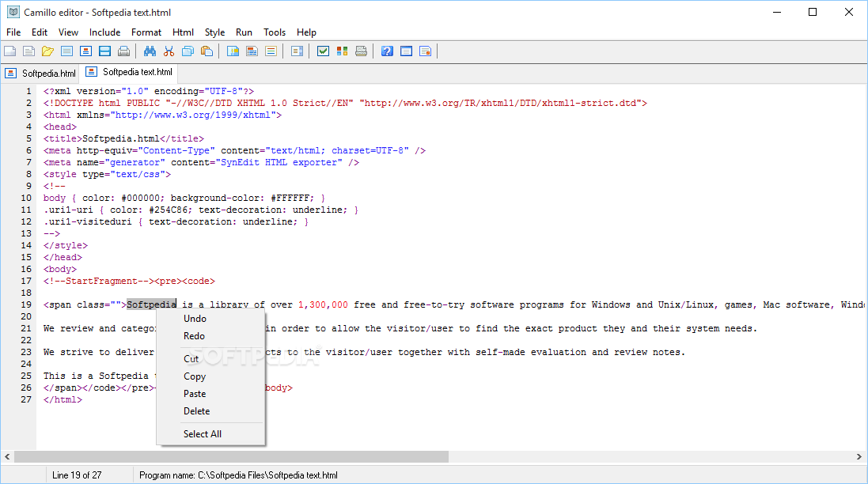Viewport: 868px width, 484px height.
Task: Click the horizontal scrollbar thumb
Action: tap(231, 457)
